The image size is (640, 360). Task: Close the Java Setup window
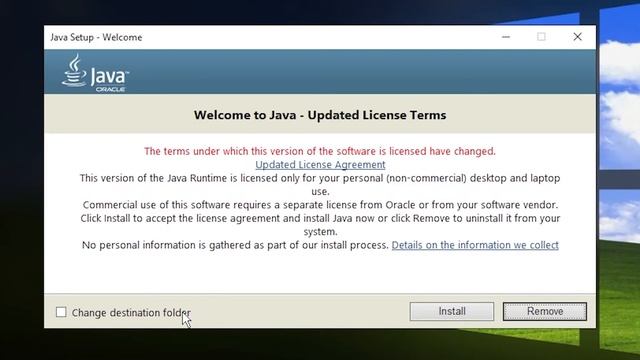[x=577, y=37]
